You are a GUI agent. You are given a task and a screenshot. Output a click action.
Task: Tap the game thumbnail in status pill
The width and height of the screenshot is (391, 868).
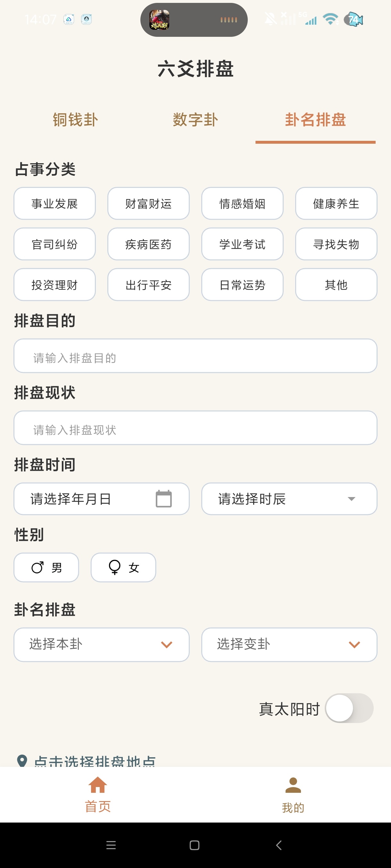[159, 20]
